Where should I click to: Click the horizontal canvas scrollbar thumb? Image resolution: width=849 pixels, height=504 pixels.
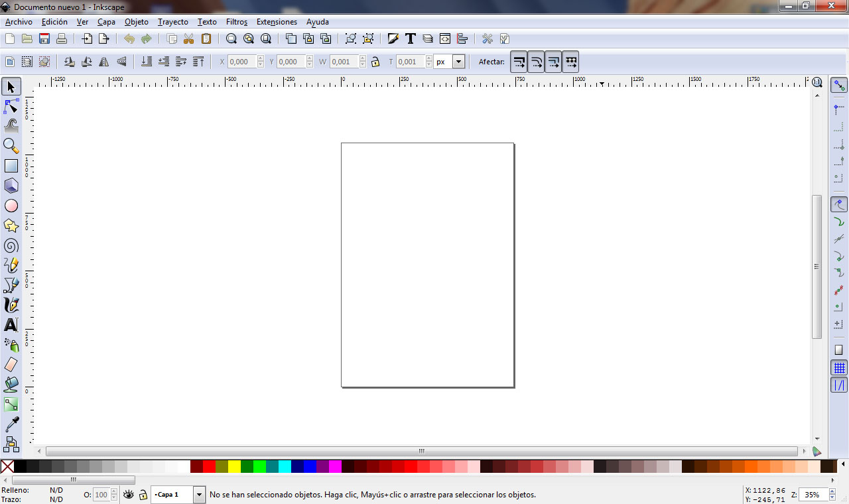(421, 451)
